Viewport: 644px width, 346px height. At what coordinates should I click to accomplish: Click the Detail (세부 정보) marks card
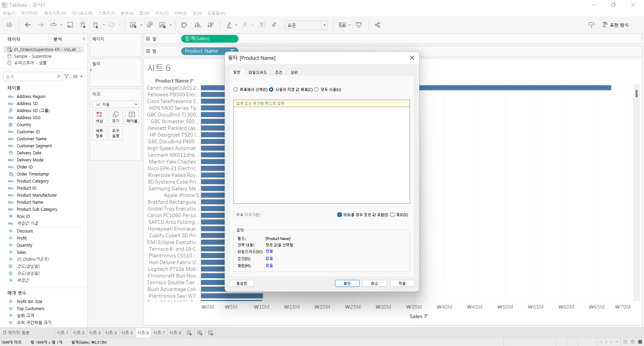(99, 133)
